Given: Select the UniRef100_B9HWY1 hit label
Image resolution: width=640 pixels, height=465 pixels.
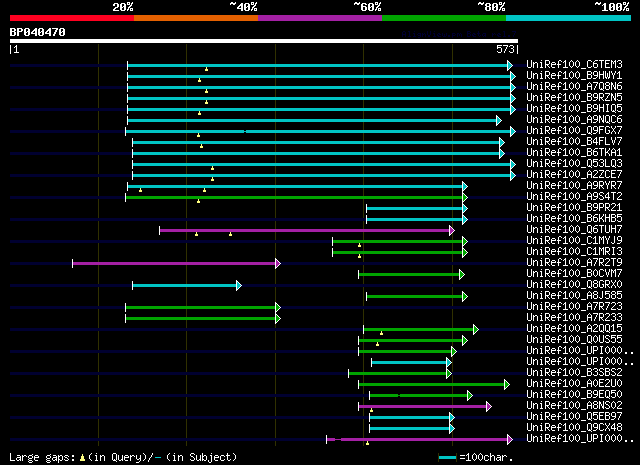Looking at the screenshot, I should [574, 76].
